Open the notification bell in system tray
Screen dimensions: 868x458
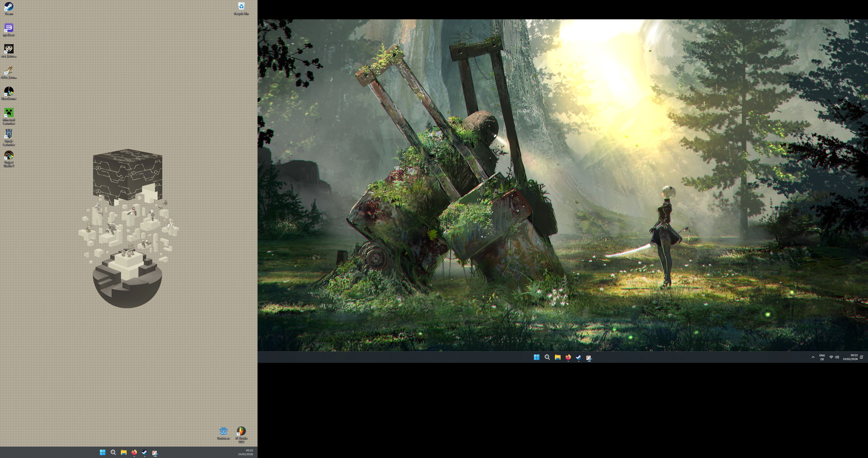(x=862, y=357)
